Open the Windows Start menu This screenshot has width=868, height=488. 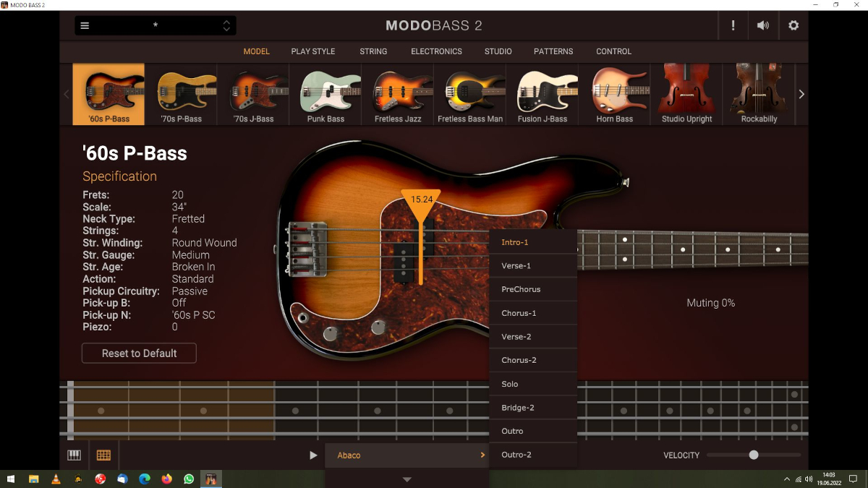coord(11,479)
